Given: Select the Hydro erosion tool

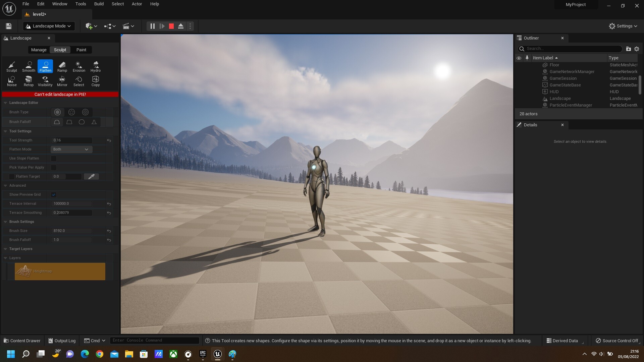Looking at the screenshot, I should [x=96, y=66].
